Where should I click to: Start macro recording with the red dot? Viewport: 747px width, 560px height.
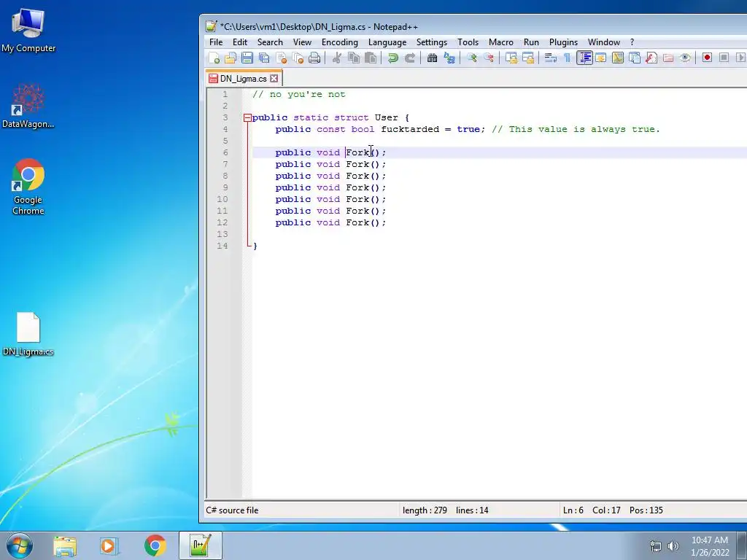707,58
